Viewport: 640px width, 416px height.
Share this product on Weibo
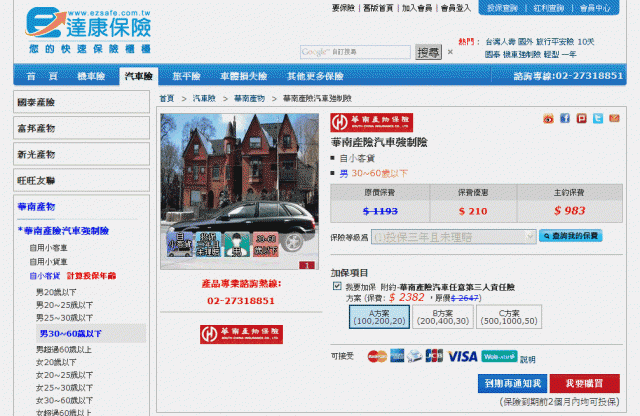[548, 118]
